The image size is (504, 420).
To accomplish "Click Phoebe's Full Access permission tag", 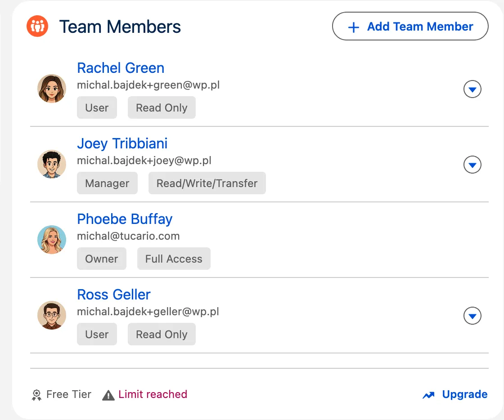I will pyautogui.click(x=174, y=259).
